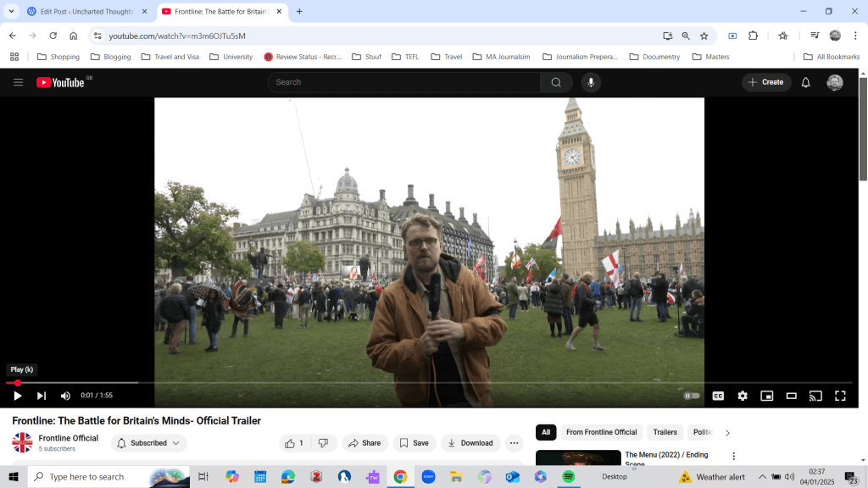Screen dimensions: 868x488
Task: Mute the video volume
Action: click(x=65, y=396)
